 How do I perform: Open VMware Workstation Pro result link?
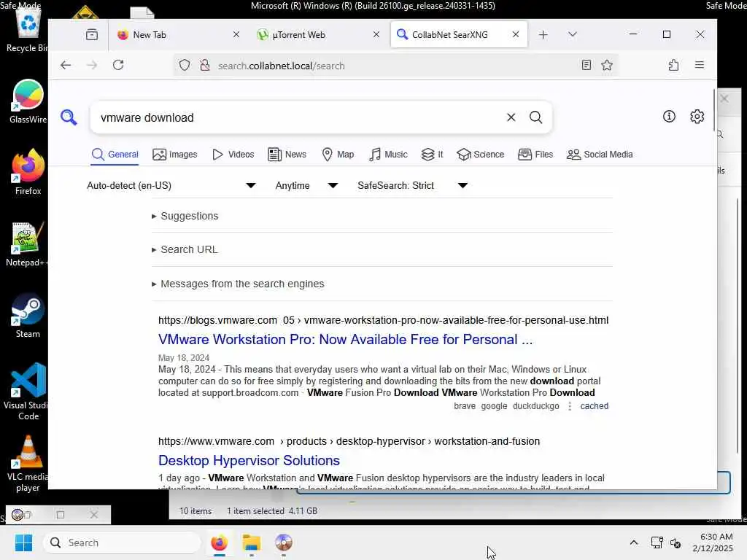point(345,339)
